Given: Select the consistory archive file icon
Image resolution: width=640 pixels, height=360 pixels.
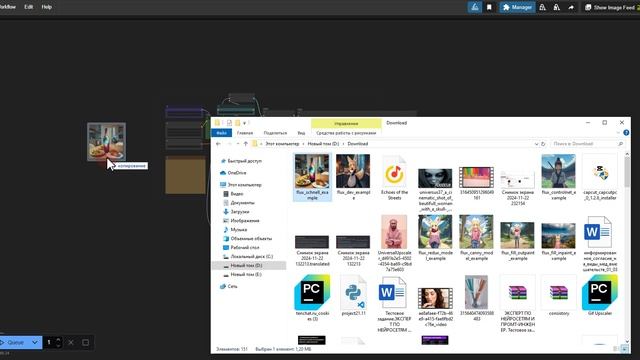Looking at the screenshot, I should (558, 292).
